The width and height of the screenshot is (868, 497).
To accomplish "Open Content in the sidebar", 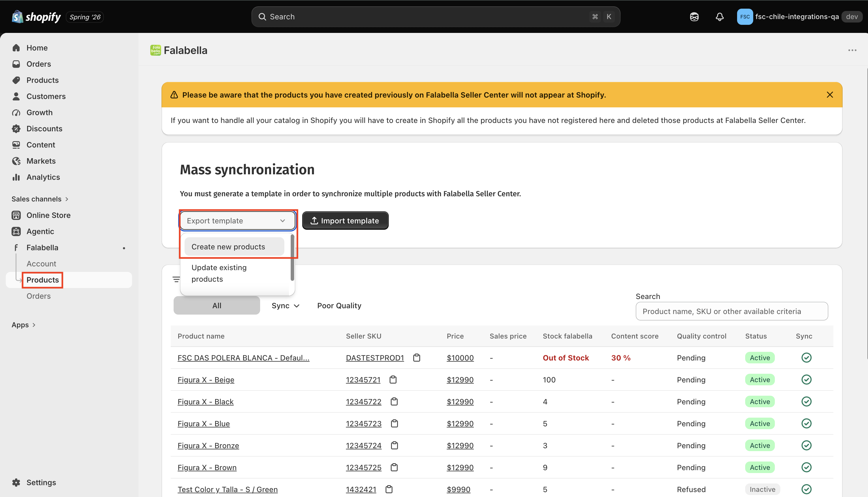I will [x=69, y=145].
